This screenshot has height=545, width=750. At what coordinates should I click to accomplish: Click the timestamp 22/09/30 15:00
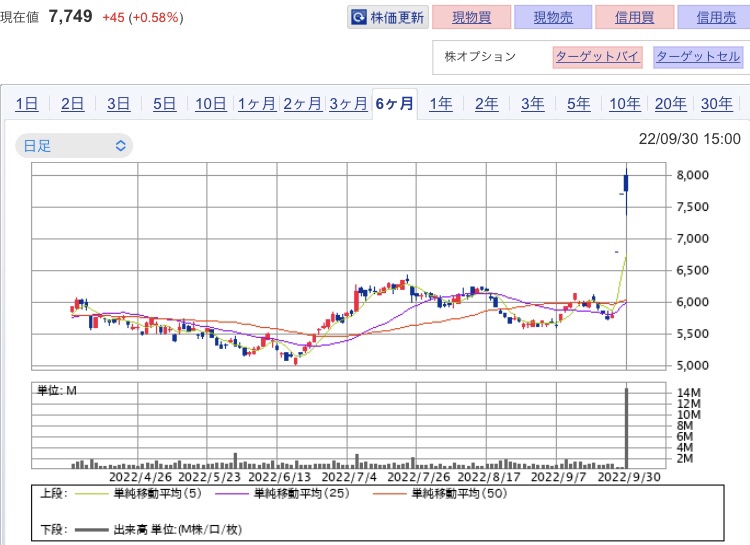(689, 139)
